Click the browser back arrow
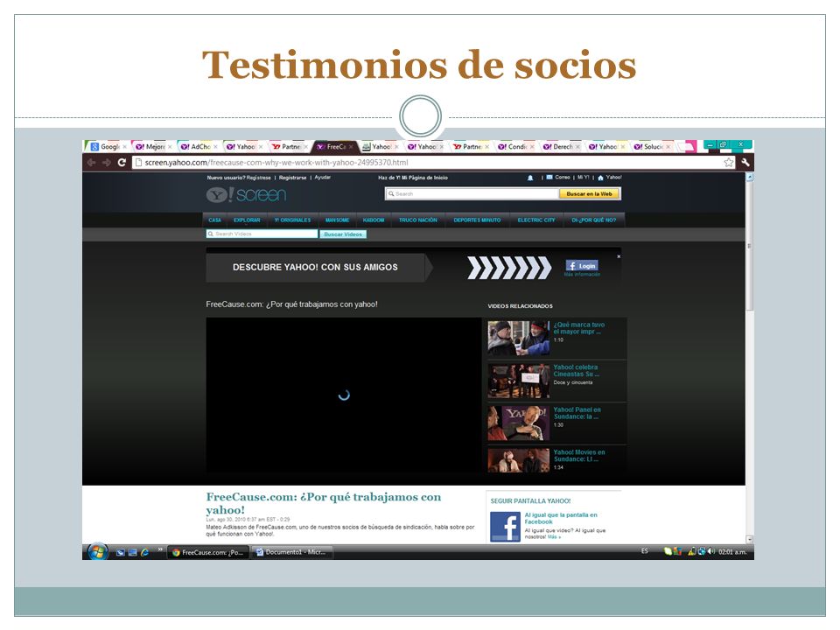 point(91,163)
